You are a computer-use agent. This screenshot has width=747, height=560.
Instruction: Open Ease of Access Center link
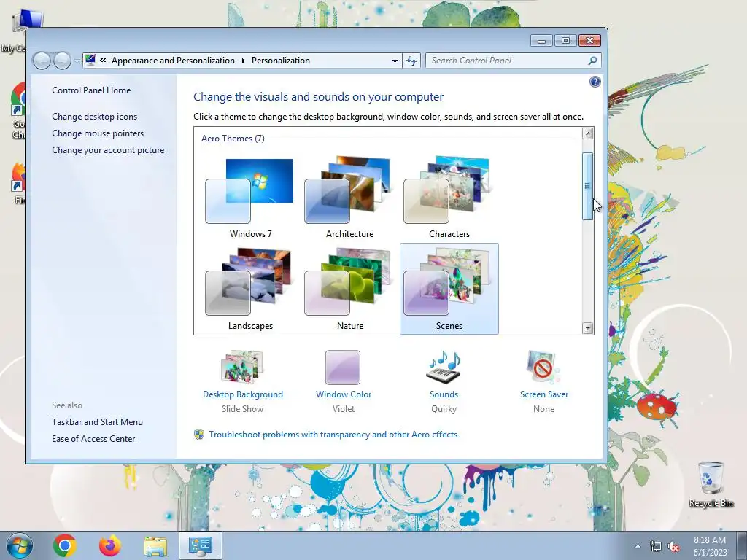pyautogui.click(x=93, y=438)
